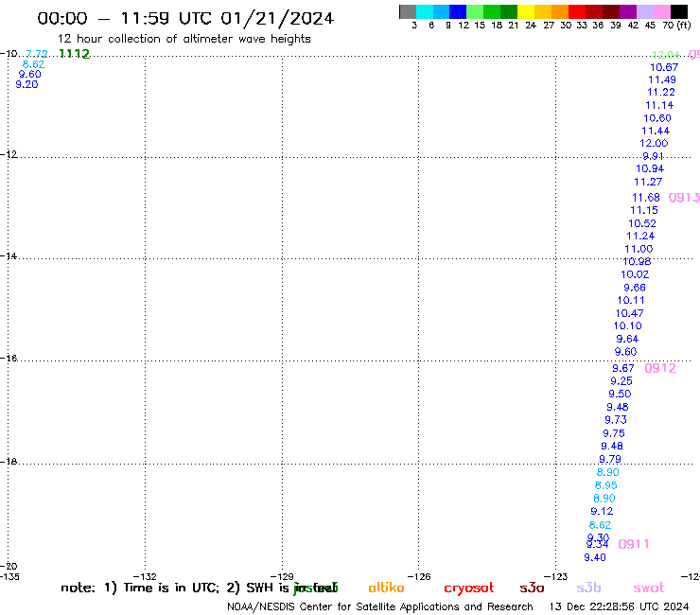Select the 's3b' satellite legend label
Image resolution: width=700 pixels, height=615 pixels.
pyautogui.click(x=588, y=588)
